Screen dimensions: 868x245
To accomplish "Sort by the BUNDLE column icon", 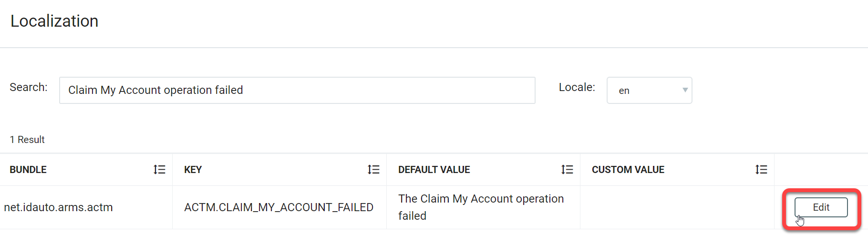I will 159,170.
